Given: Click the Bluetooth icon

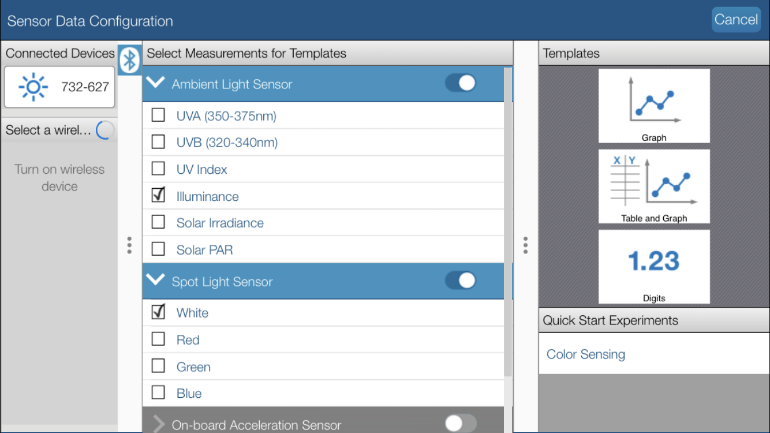Looking at the screenshot, I should tap(129, 60).
